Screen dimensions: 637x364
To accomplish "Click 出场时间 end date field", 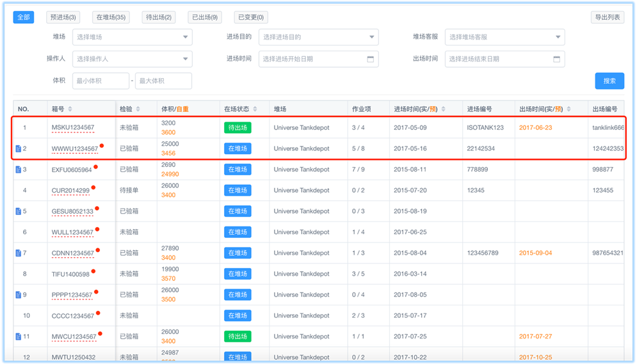I will coord(504,59).
